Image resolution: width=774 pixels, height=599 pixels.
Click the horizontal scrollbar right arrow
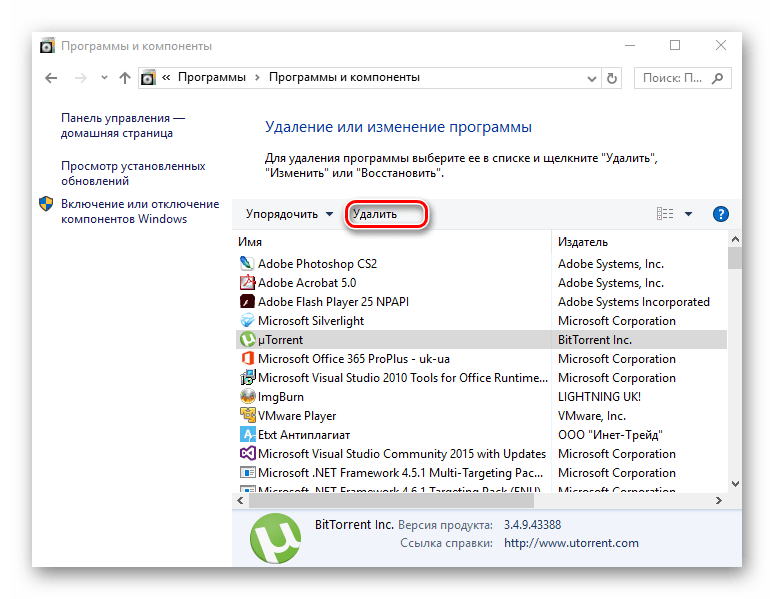click(719, 501)
